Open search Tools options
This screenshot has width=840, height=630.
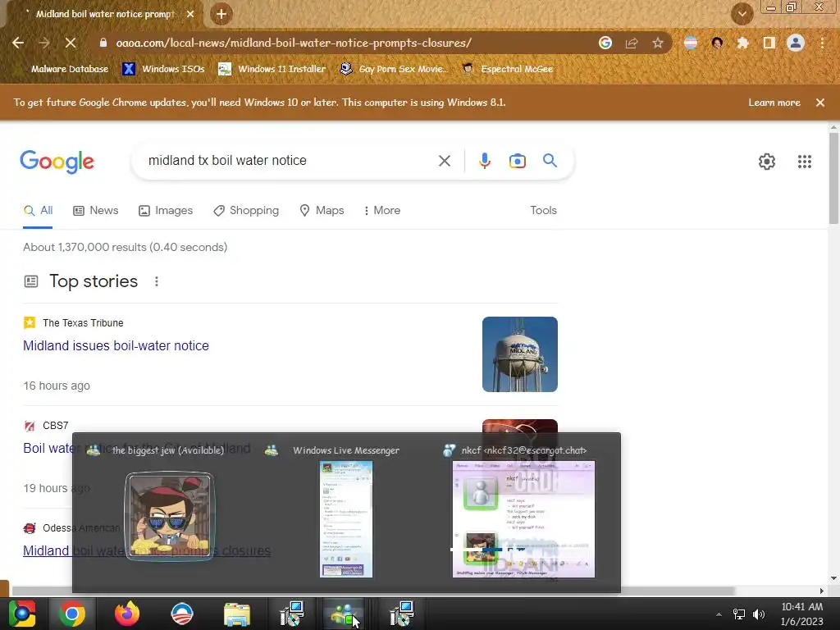[543, 211]
